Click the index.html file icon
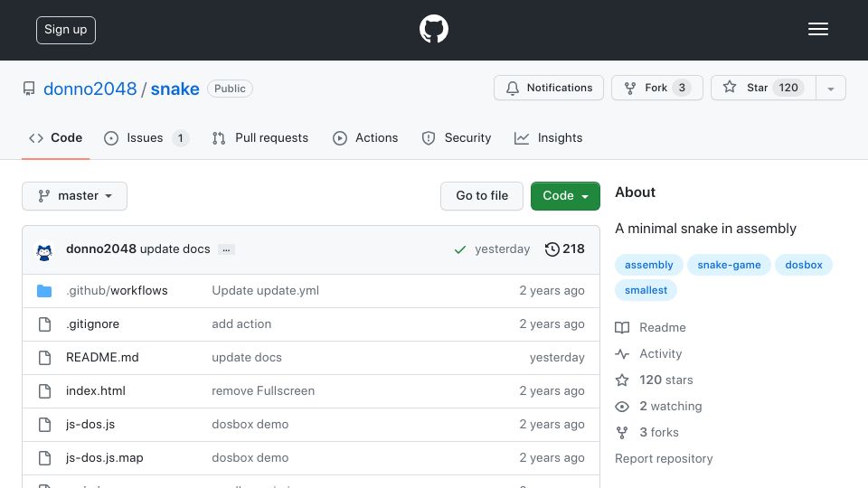 (x=45, y=391)
